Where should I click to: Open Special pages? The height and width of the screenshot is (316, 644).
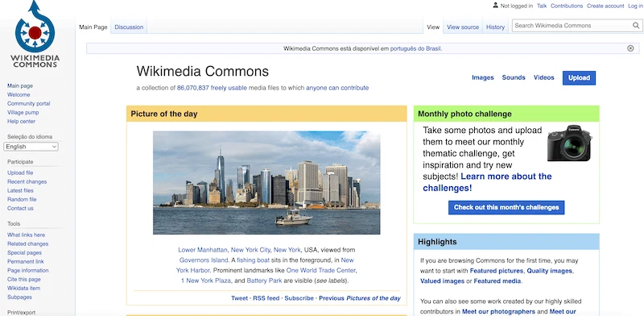point(25,252)
